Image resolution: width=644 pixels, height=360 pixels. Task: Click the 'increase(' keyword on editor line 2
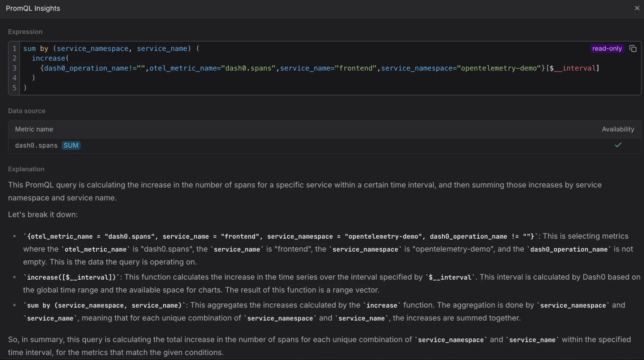(x=50, y=58)
